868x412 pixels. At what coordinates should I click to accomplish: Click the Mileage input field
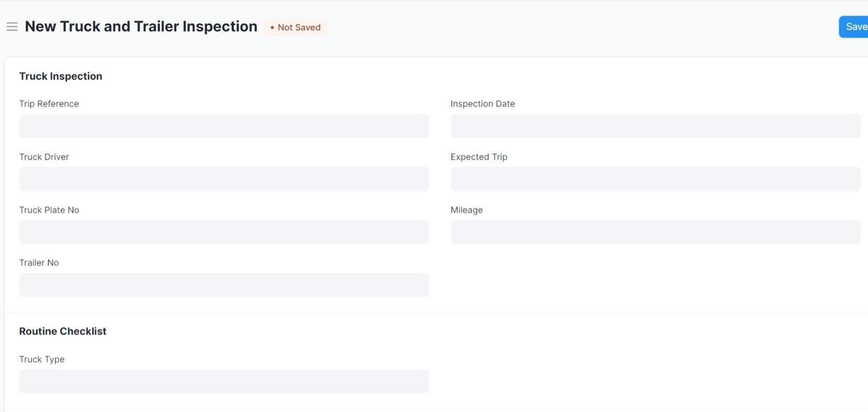[655, 232]
